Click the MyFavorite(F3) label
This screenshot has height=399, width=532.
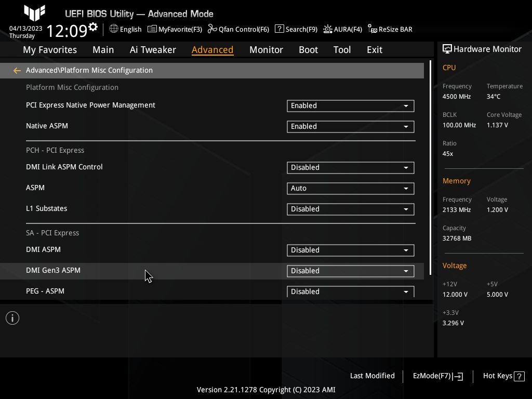tap(180, 30)
